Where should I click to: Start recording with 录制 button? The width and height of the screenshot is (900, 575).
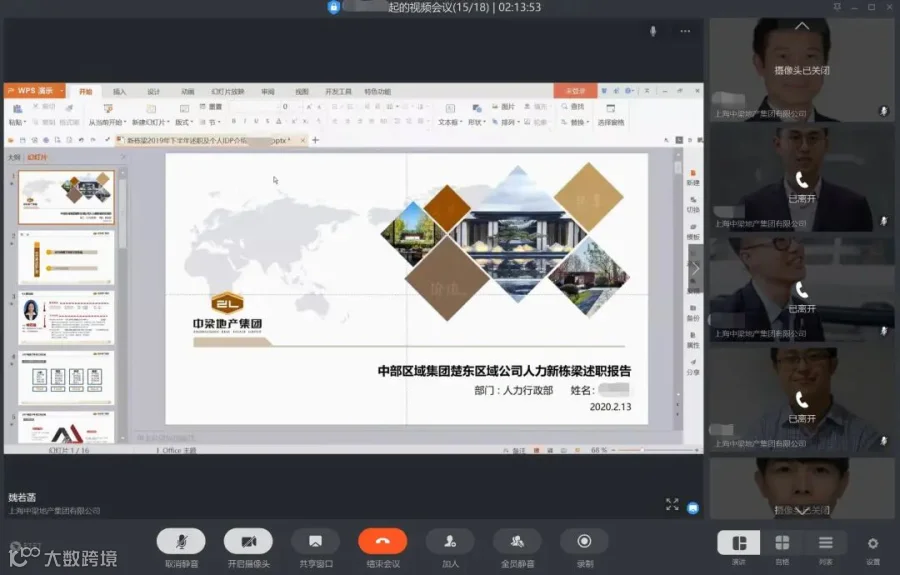pos(584,542)
